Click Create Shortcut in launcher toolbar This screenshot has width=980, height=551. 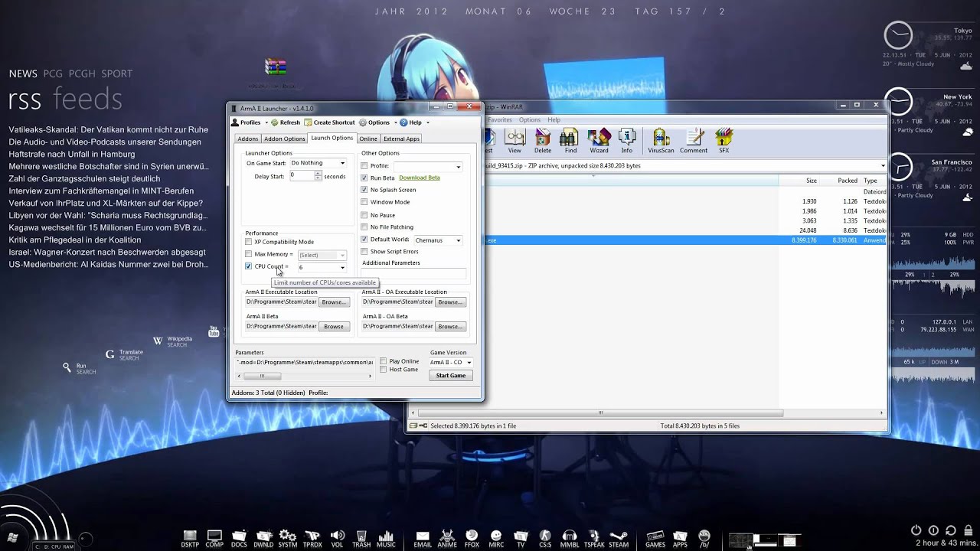click(329, 122)
